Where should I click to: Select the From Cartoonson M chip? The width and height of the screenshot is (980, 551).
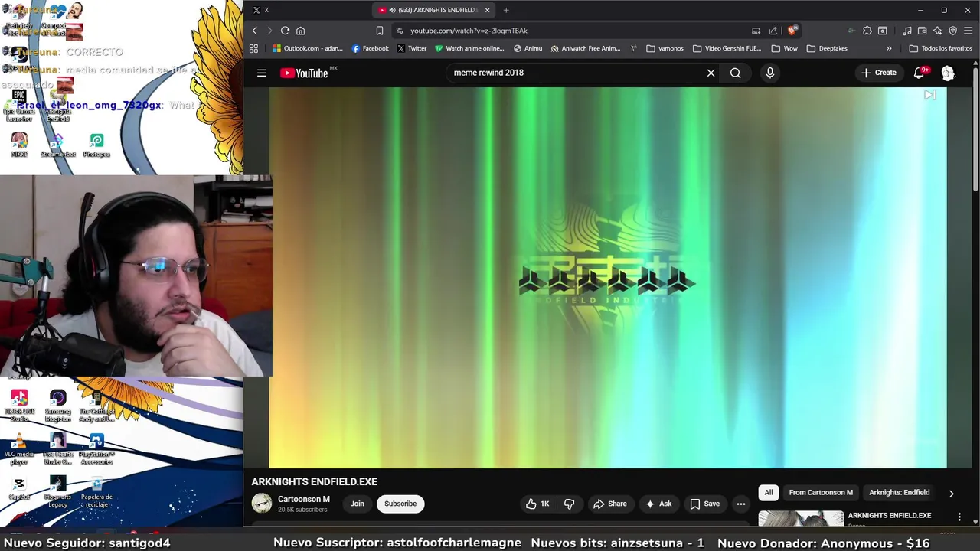click(821, 493)
